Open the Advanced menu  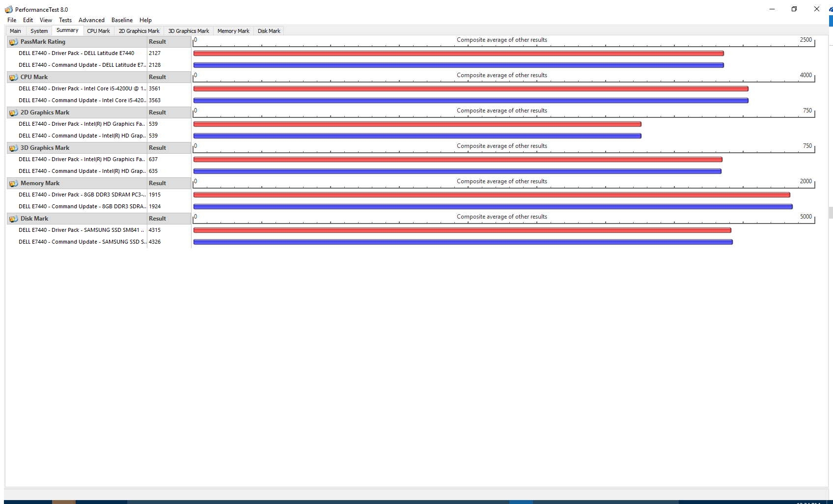[91, 20]
